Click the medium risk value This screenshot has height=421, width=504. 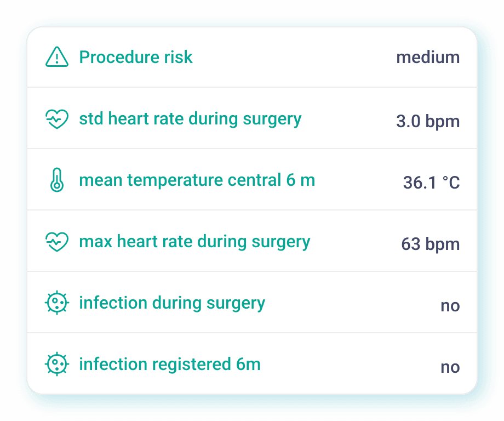(x=428, y=57)
